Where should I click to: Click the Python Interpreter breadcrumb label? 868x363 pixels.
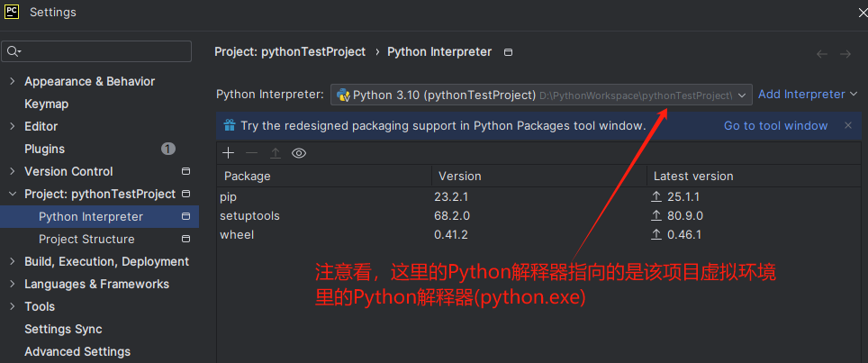click(439, 52)
